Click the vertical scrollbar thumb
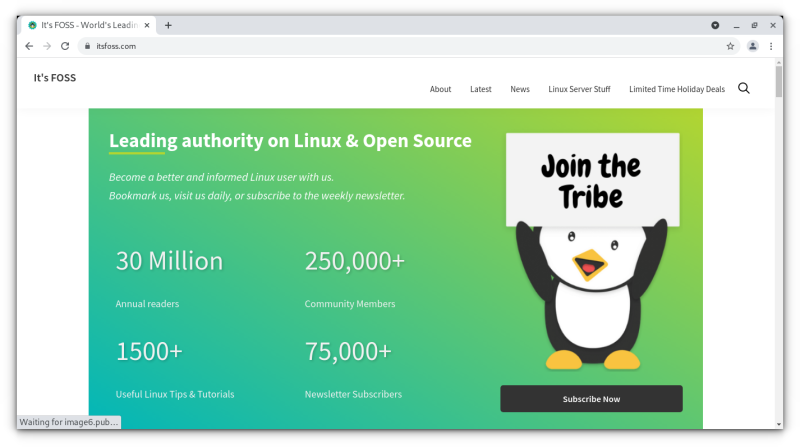 pyautogui.click(x=779, y=81)
